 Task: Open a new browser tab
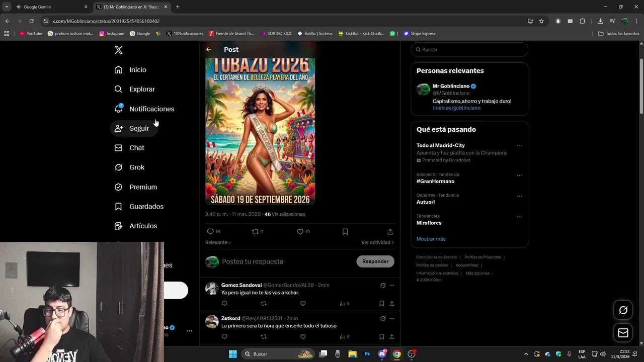point(178,7)
